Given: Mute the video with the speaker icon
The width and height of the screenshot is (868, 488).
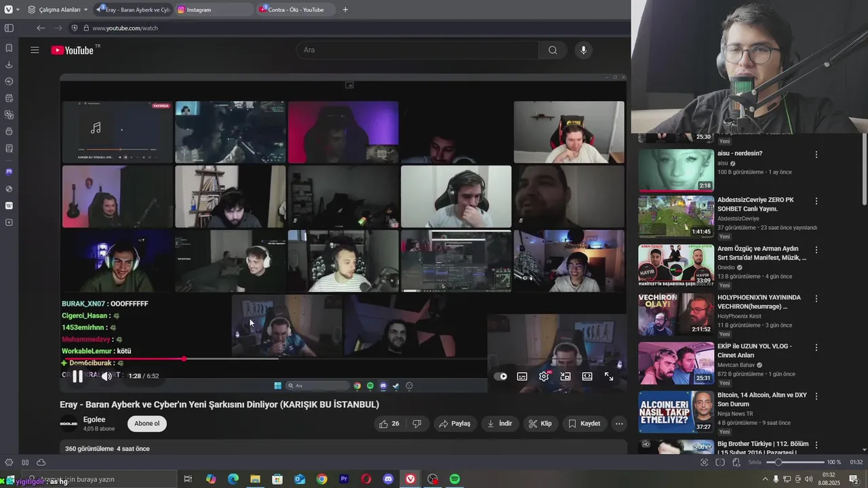Looking at the screenshot, I should [x=106, y=376].
